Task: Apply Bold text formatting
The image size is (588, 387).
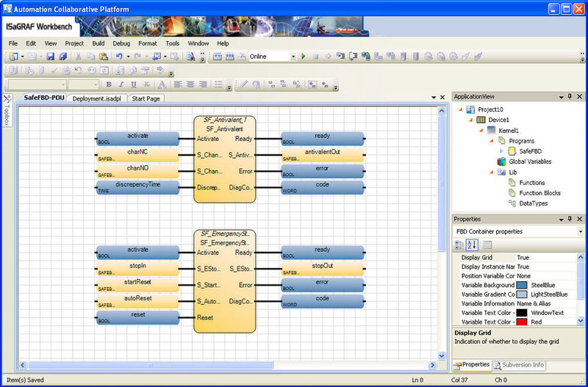Action: tap(108, 85)
